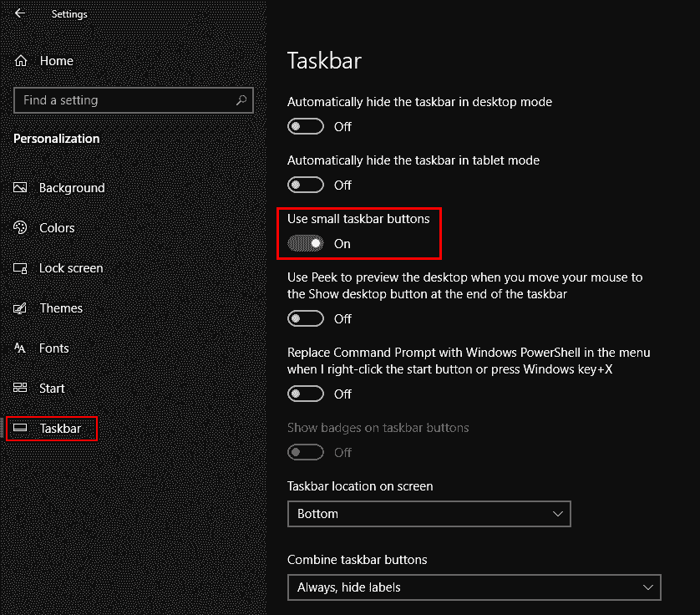Click the Themes brush icon
The height and width of the screenshot is (615, 700).
(x=20, y=308)
